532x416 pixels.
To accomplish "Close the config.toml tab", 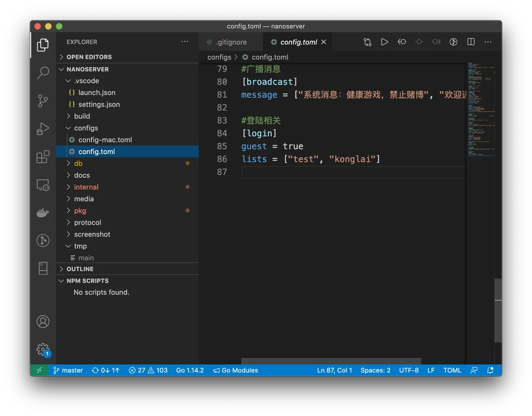I will pyautogui.click(x=324, y=42).
